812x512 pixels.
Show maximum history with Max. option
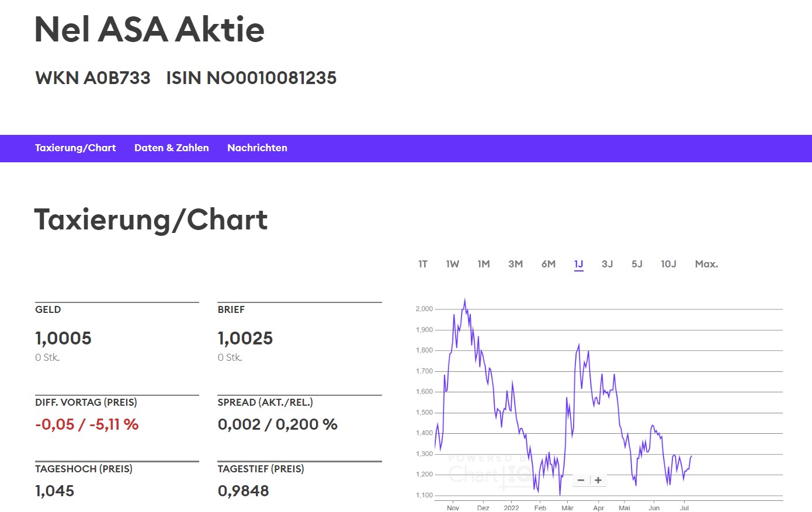pos(706,264)
